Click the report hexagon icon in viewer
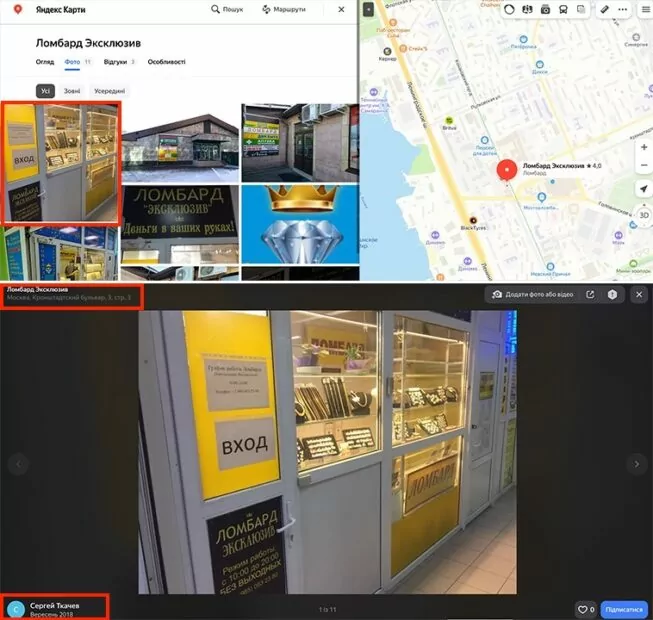 [x=612, y=294]
